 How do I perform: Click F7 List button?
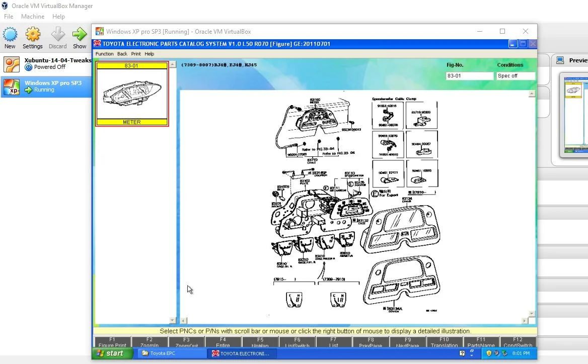point(334,342)
